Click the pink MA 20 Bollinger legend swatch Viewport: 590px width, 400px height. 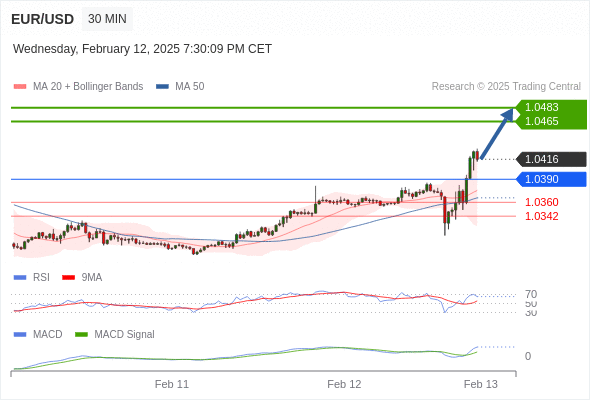(x=20, y=87)
